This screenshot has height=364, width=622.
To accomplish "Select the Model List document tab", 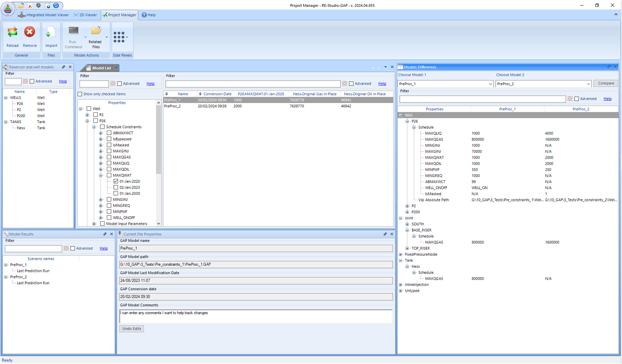I will coord(99,68).
